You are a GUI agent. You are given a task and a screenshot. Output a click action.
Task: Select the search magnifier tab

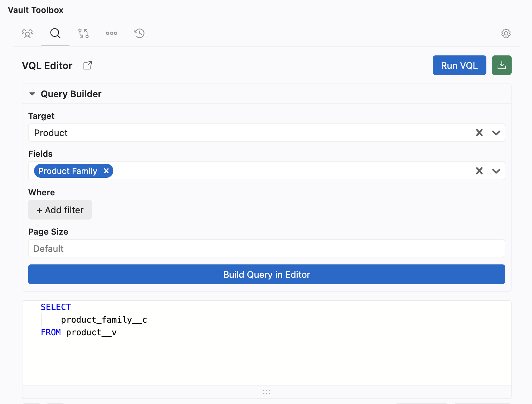[55, 33]
